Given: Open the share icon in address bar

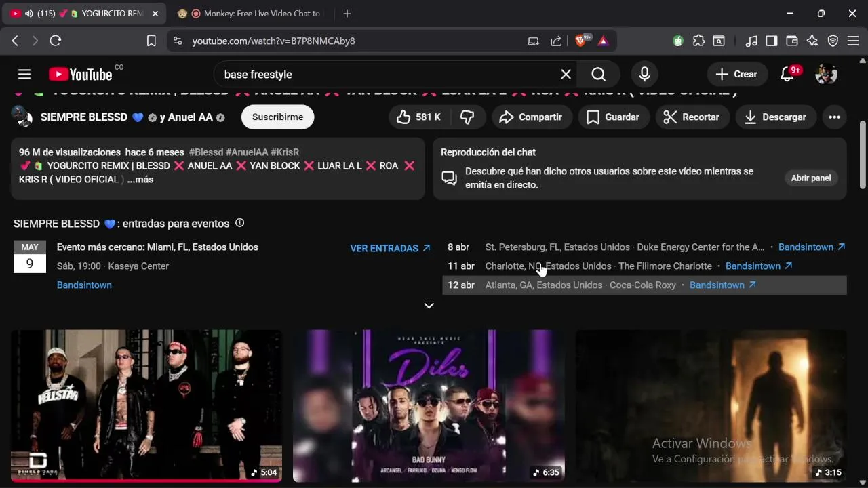Looking at the screenshot, I should pyautogui.click(x=556, y=41).
